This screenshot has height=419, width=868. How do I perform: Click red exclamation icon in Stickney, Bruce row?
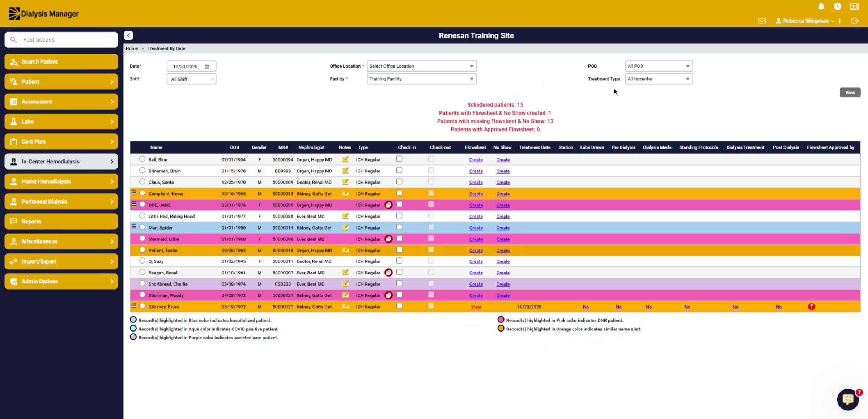click(x=812, y=307)
